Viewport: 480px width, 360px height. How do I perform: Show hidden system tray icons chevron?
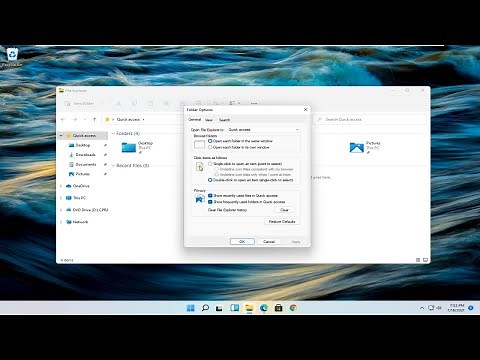coord(422,308)
